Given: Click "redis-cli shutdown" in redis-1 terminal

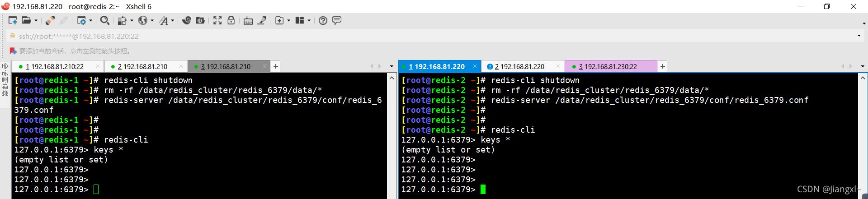Looking at the screenshot, I should click(x=148, y=80).
